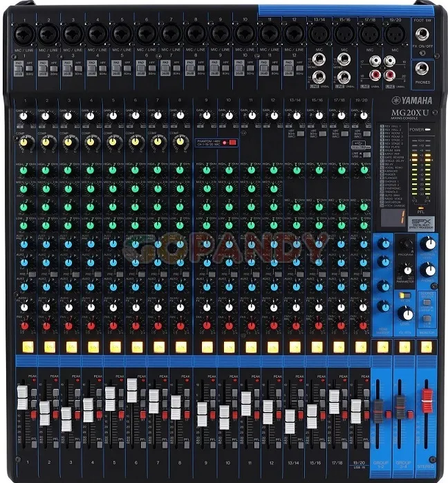Click the MG20XU model label
The height and width of the screenshot is (483, 448).
(409, 113)
